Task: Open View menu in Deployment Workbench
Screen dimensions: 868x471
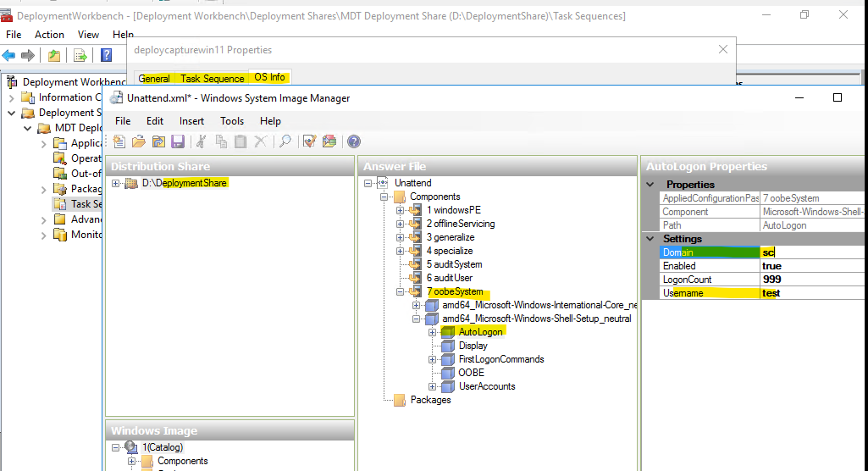Action: tap(89, 35)
